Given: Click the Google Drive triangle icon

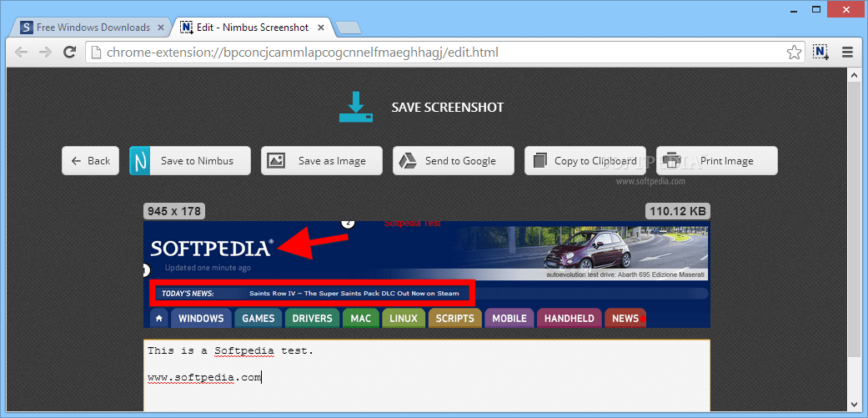Looking at the screenshot, I should (x=408, y=161).
